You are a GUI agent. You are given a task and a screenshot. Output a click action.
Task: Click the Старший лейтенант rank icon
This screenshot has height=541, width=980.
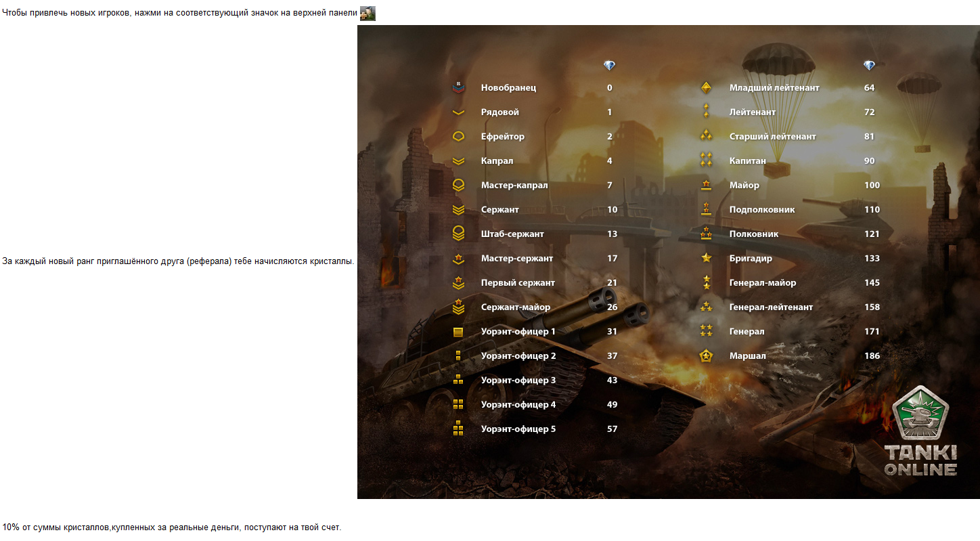[x=706, y=136]
